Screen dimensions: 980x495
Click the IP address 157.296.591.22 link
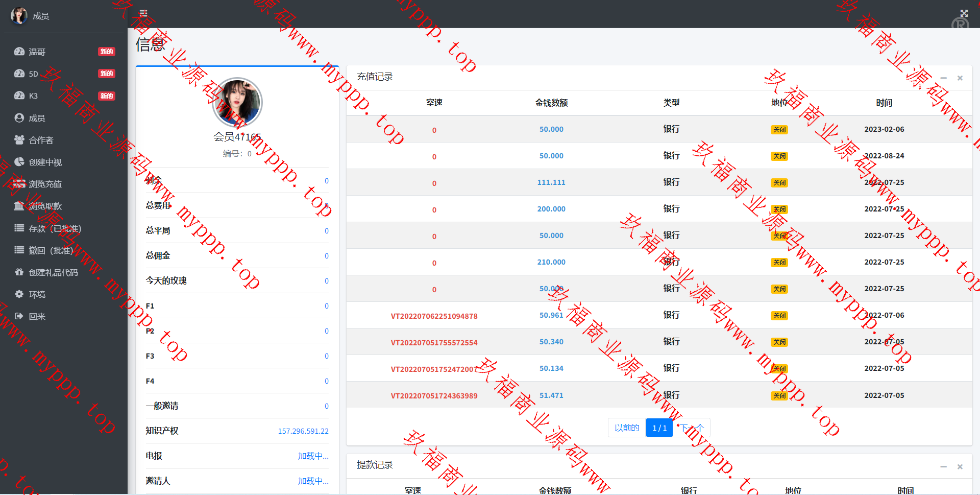click(303, 431)
